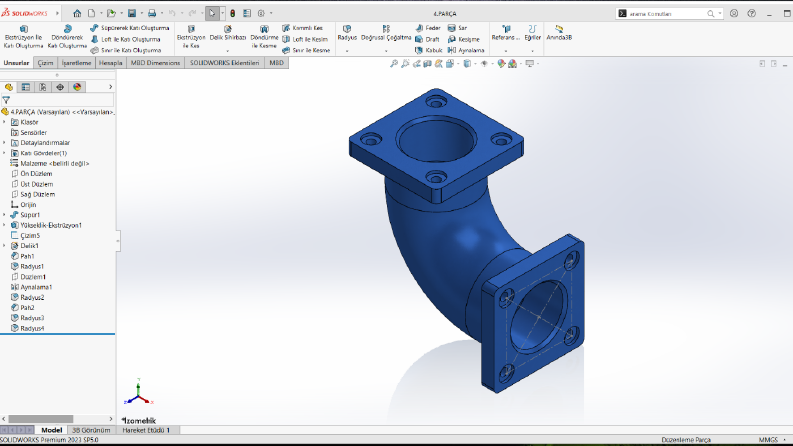793x446 pixels.
Task: Expand the Detaylandırmalar tree node
Action: click(5, 143)
